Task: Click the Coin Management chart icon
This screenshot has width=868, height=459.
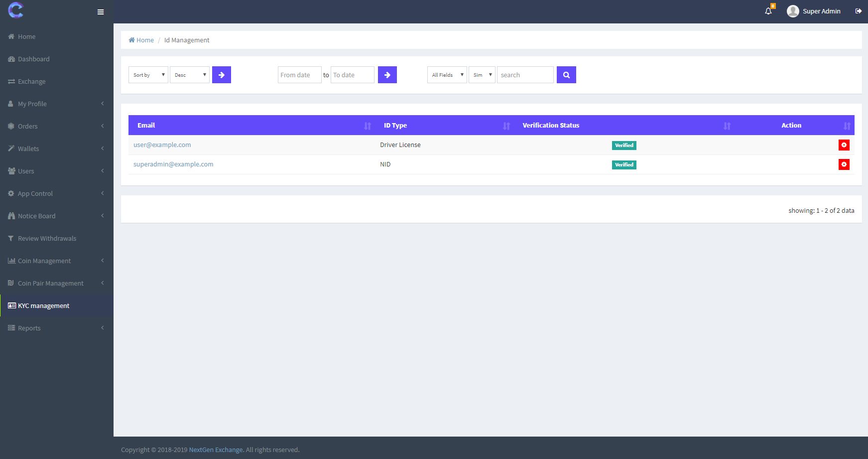Action: click(x=11, y=261)
